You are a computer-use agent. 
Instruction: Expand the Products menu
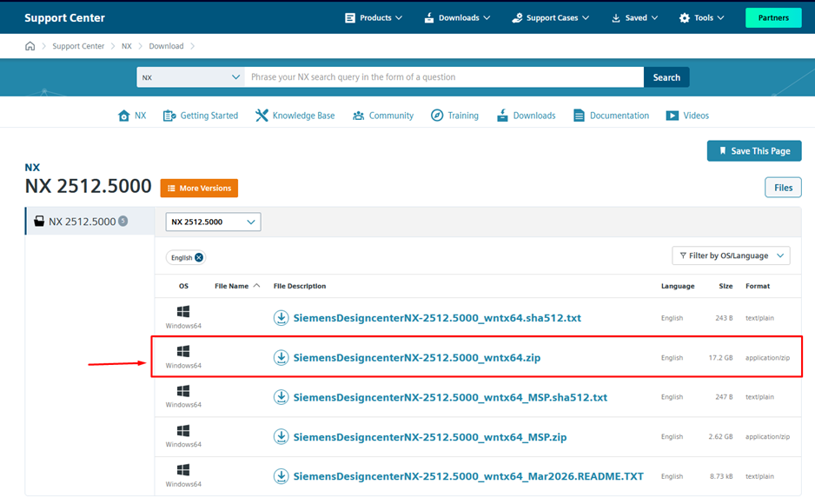(x=374, y=17)
